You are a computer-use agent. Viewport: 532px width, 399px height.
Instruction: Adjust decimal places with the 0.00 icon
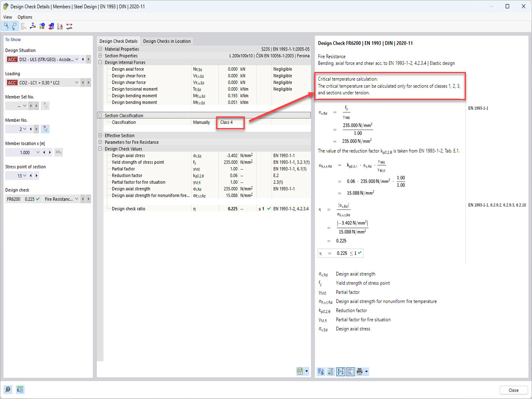(20, 389)
